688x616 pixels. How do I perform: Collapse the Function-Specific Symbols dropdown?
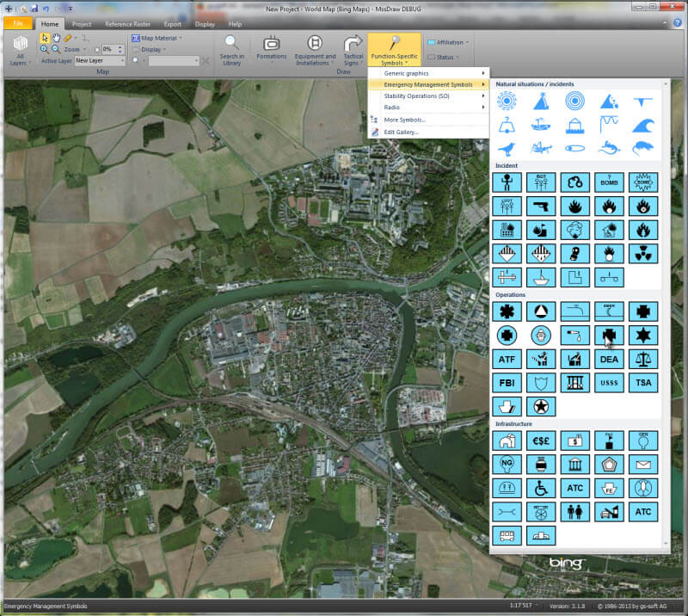(394, 50)
